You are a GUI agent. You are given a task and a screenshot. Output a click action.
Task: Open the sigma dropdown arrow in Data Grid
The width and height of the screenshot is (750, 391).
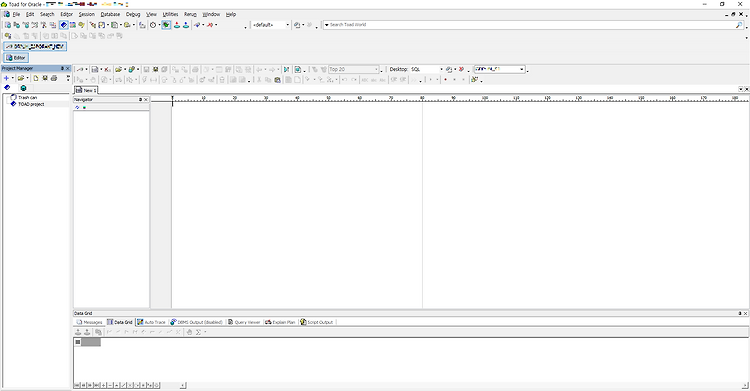pos(205,332)
